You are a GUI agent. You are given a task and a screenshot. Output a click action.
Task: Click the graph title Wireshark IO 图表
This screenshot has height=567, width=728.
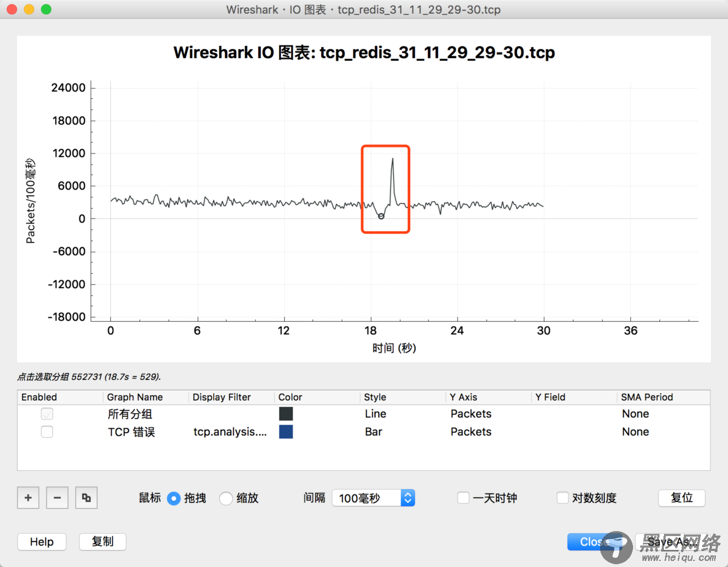point(364,52)
